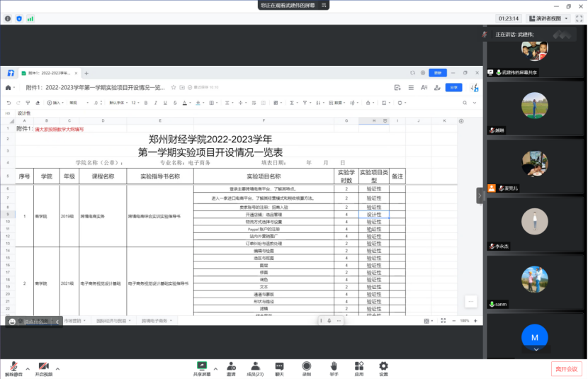
Task: Open Speaker View dropdown
Action: coord(549,18)
